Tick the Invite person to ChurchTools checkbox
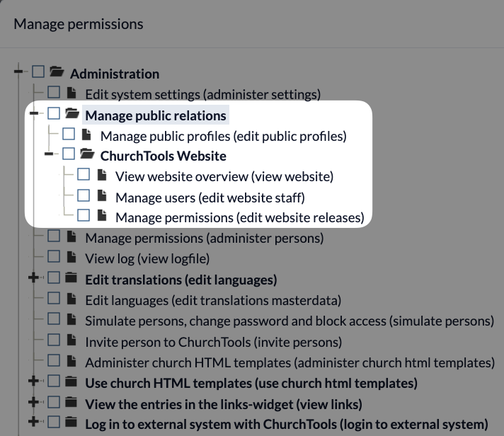Screen dimensions: 504x436 click(54, 341)
